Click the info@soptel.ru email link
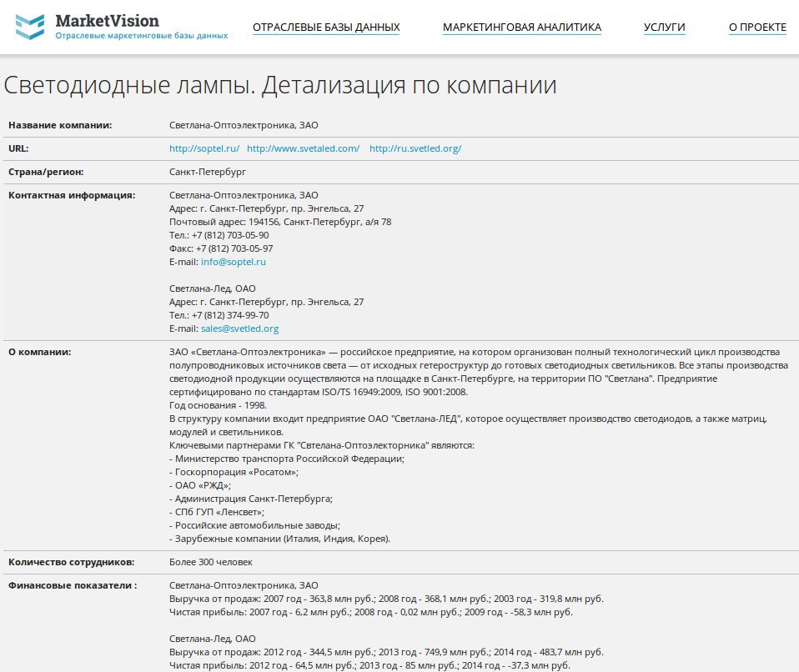799x672 pixels. pos(234,262)
